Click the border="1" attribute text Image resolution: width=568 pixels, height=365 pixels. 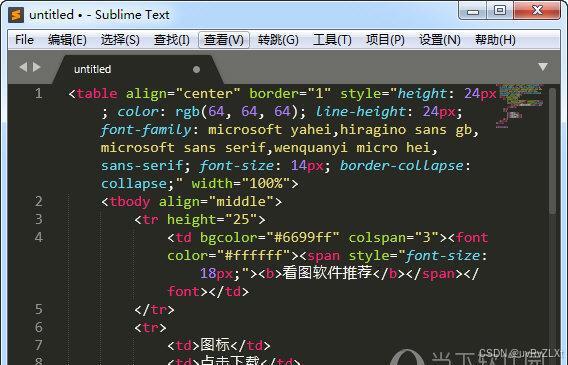pyautogui.click(x=290, y=94)
